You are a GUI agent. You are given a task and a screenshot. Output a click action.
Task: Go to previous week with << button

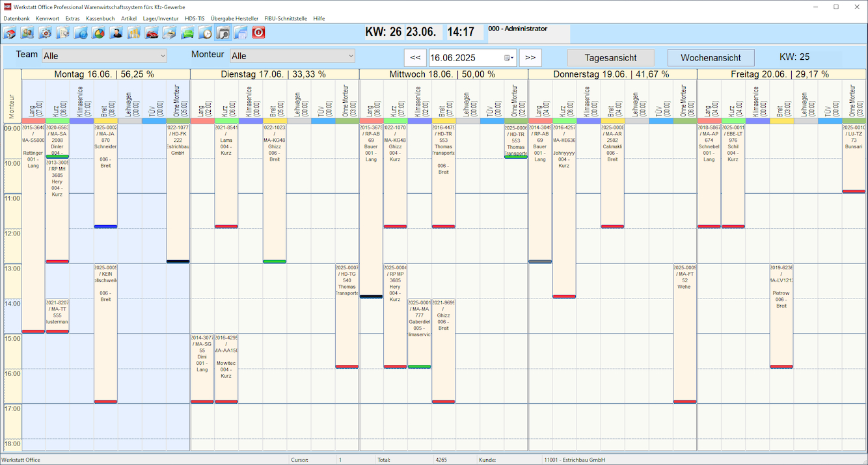coord(415,58)
